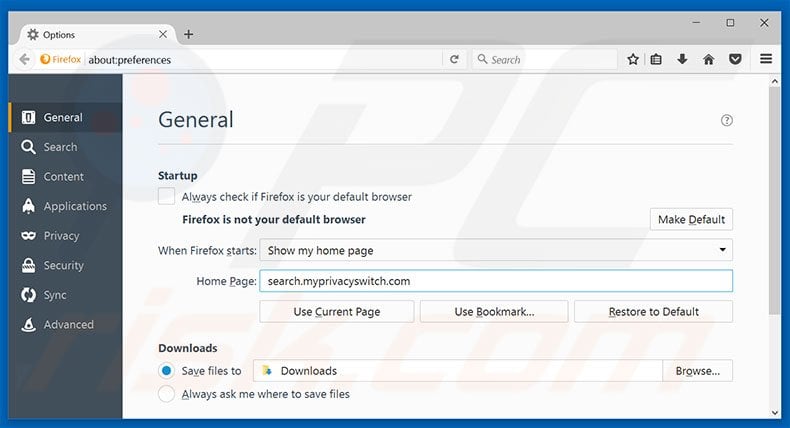Expand the When Firefox starts dropdown
The height and width of the screenshot is (428, 790).
[496, 250]
